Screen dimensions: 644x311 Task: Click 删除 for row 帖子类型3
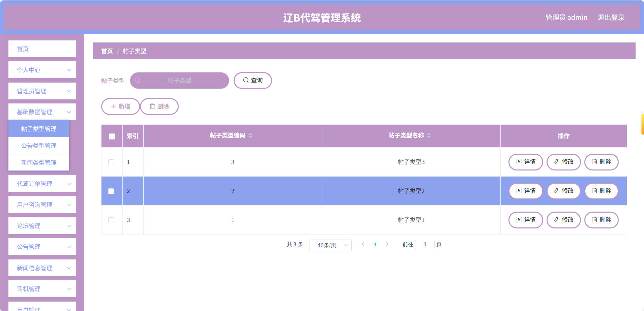(x=602, y=162)
